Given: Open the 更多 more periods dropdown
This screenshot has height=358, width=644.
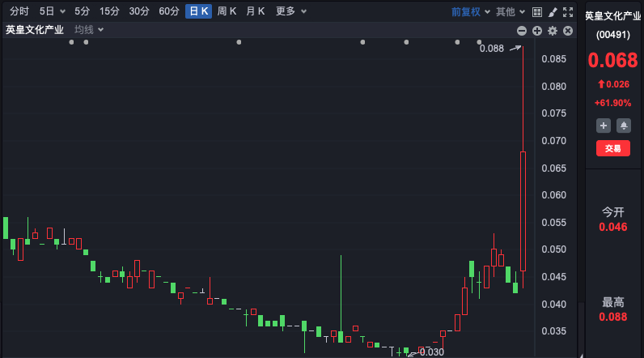Looking at the screenshot, I should click(290, 11).
